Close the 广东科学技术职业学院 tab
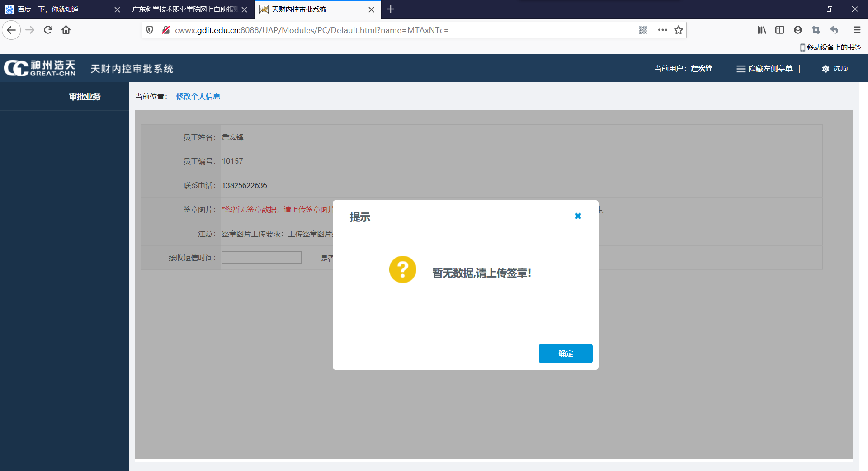This screenshot has height=471, width=868. 245,9
